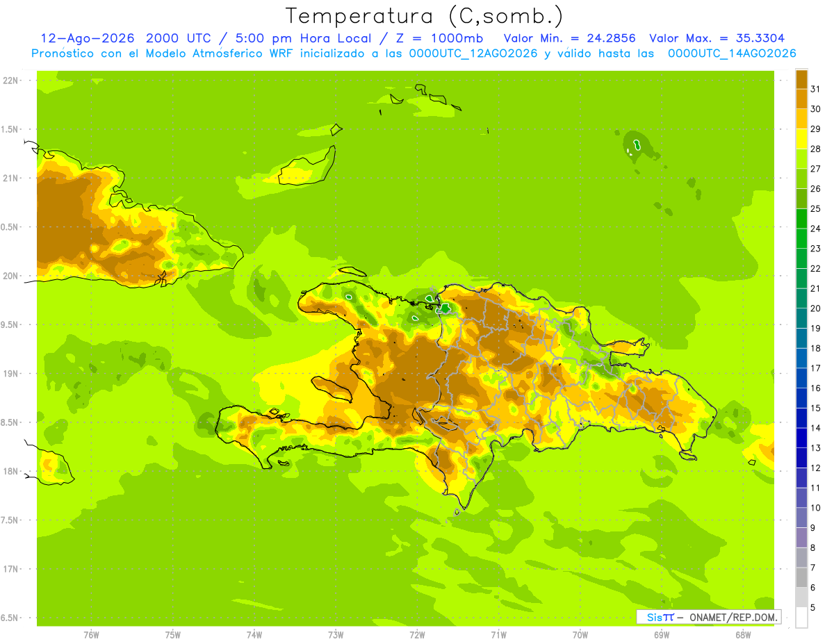Click color scale label '5'
834x644 pixels.
tap(813, 608)
